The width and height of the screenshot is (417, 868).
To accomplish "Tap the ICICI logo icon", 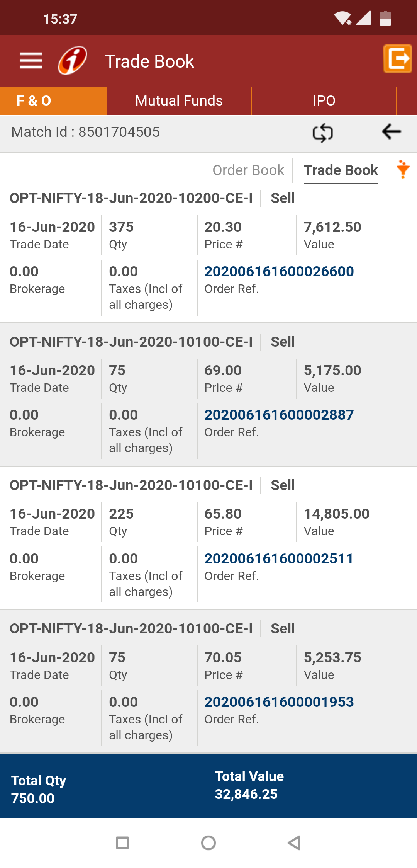I will click(x=73, y=61).
